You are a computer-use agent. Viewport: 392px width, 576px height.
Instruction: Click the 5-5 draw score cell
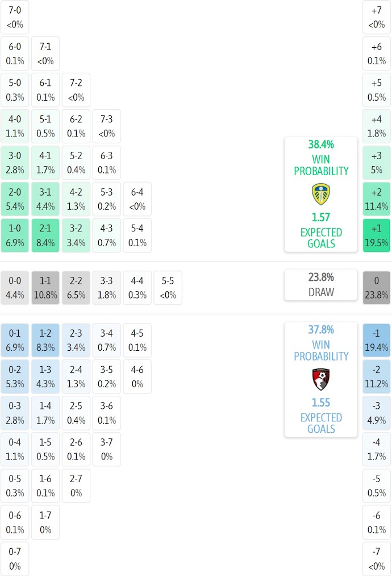point(168,288)
